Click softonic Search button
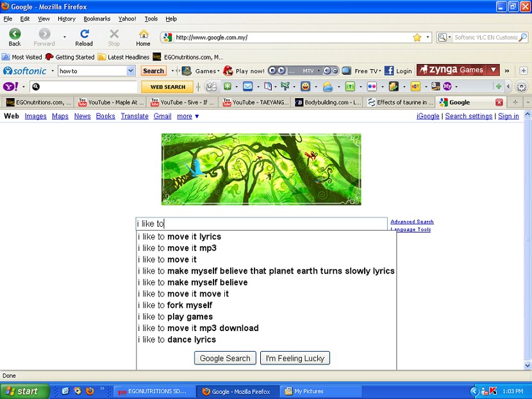 point(153,71)
